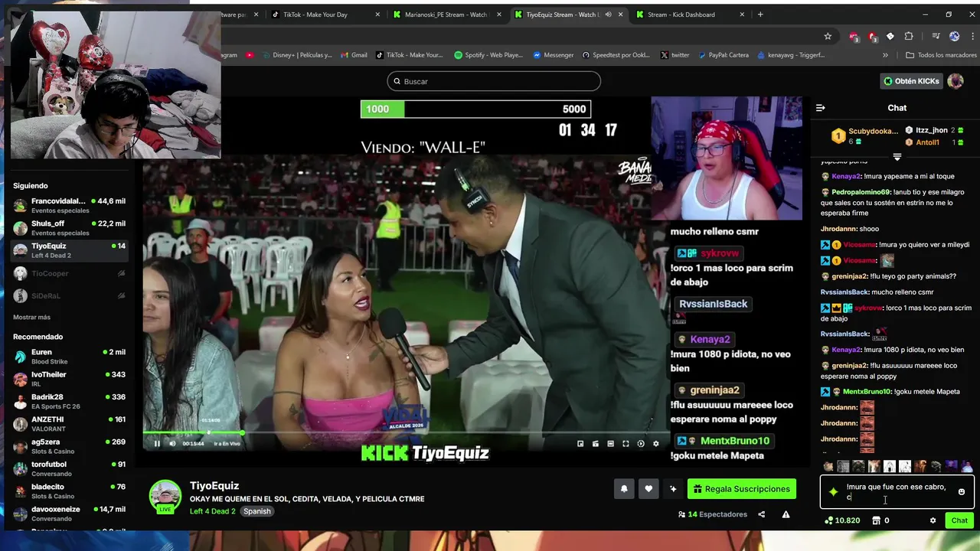Open recommended channel davooxeneize
This screenshot has width=980, height=551.
69,514
